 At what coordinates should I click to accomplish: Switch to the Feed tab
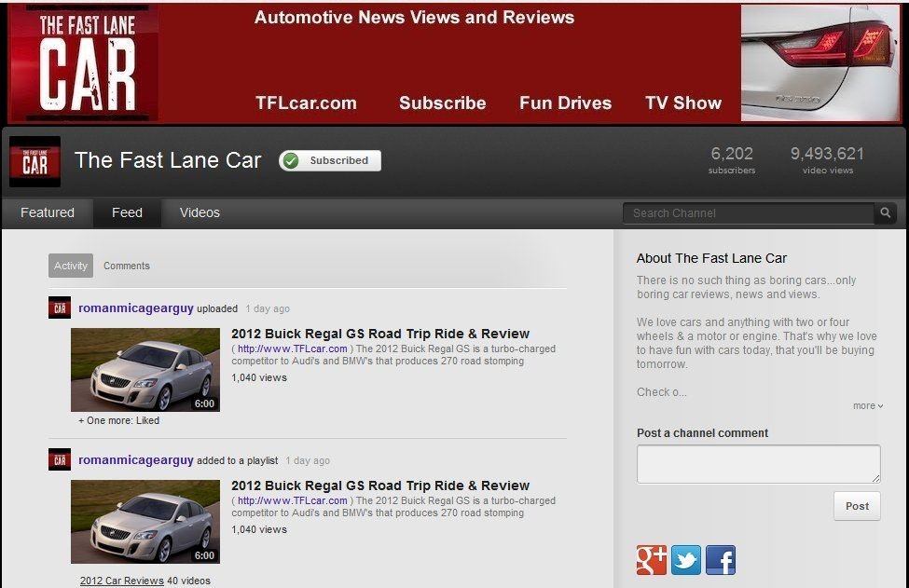127,212
